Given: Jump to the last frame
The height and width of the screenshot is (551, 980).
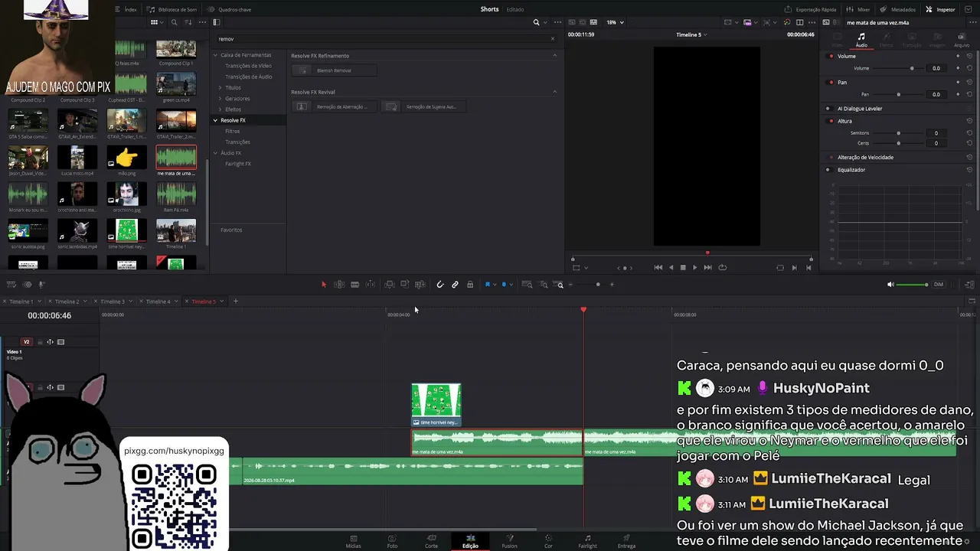Looking at the screenshot, I should pyautogui.click(x=708, y=268).
